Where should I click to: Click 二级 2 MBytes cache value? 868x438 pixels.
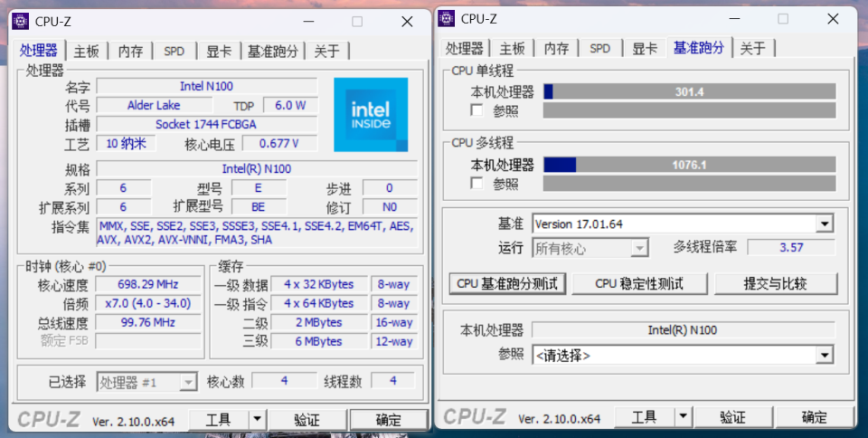pyautogui.click(x=319, y=322)
